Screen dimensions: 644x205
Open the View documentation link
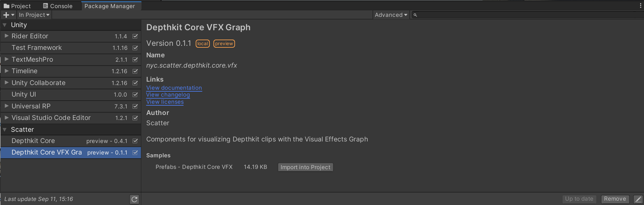[174, 88]
